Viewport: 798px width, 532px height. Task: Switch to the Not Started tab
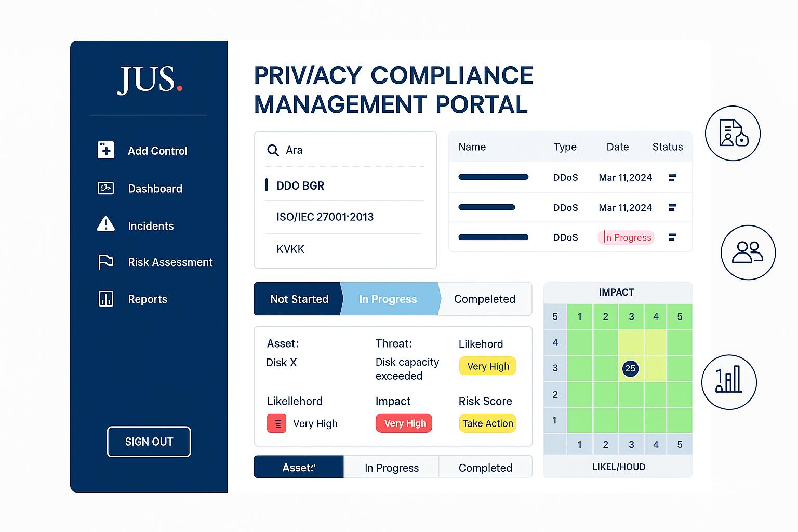tap(299, 299)
